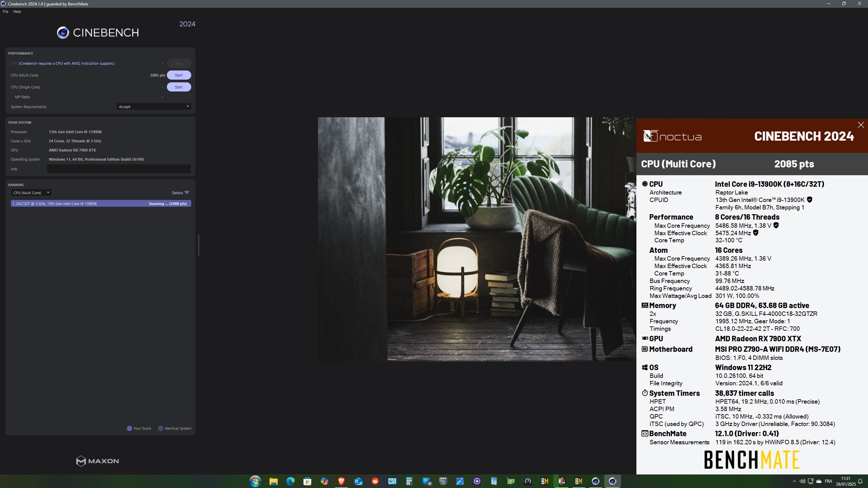Viewport: 868px width, 488px height.
Task: Select the 24C/32T i9-13900K ranking row
Action: [x=101, y=204]
